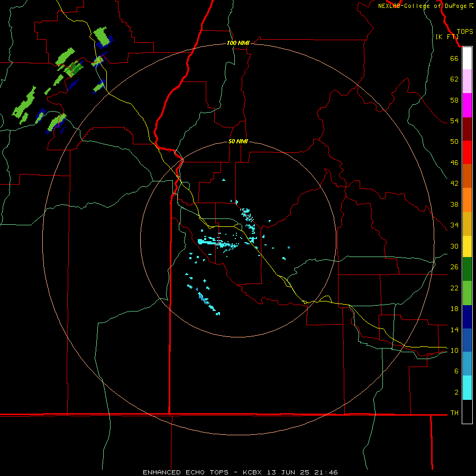476x476 pixels.
Task: Click the KCBX station identifier
Action: point(252,472)
